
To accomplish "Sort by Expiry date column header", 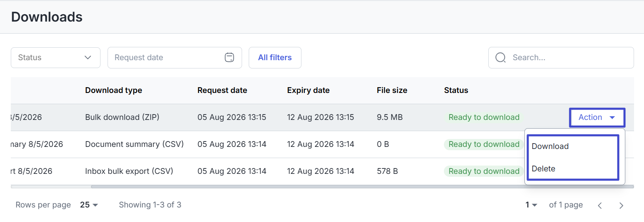I will pyautogui.click(x=308, y=90).
